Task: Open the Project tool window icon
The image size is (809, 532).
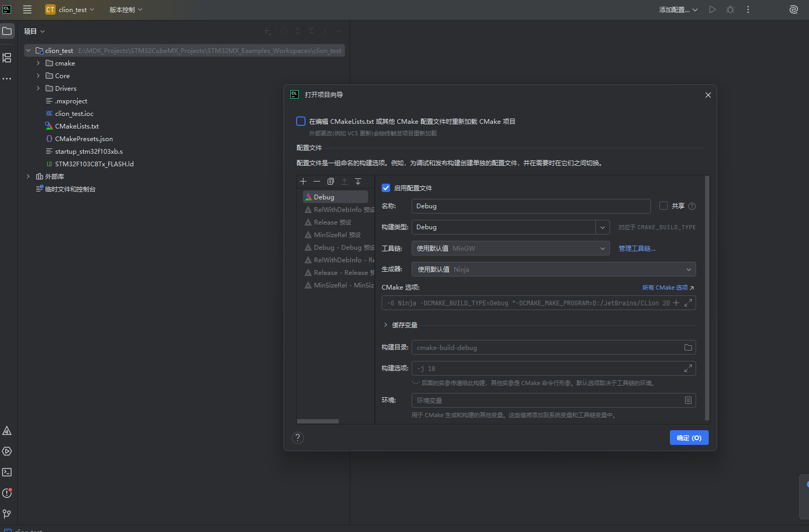Action: click(7, 31)
